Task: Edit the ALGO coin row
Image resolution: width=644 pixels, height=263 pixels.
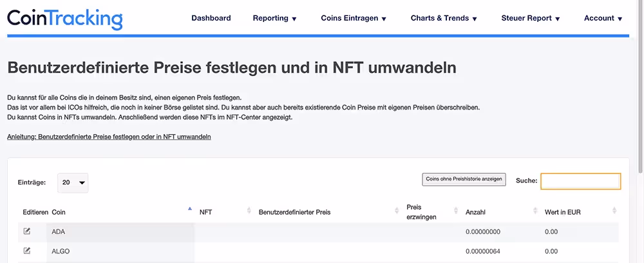Action: click(26, 251)
